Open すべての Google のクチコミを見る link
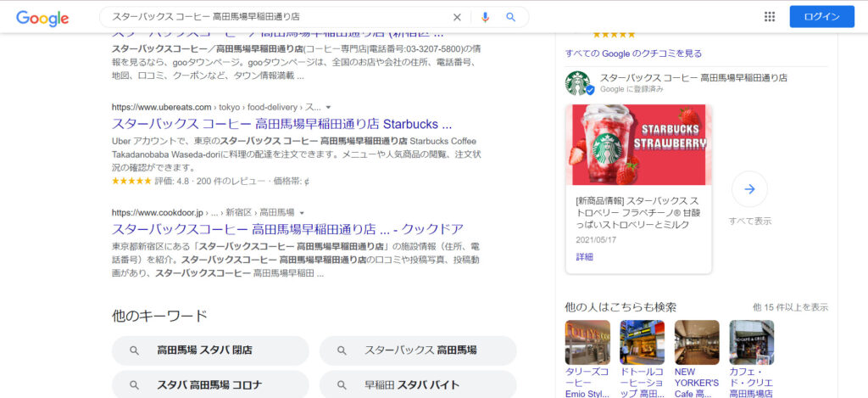Image resolution: width=868 pixels, height=398 pixels. tap(633, 53)
